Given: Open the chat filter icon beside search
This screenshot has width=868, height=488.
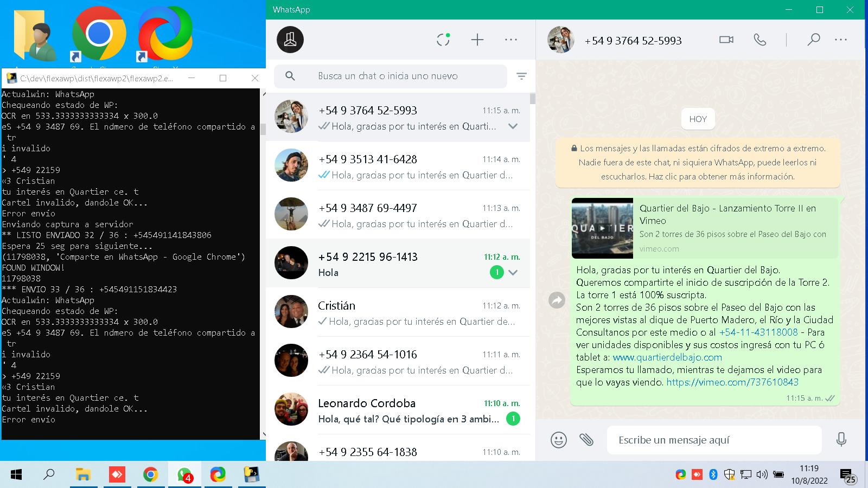Looking at the screenshot, I should 521,76.
